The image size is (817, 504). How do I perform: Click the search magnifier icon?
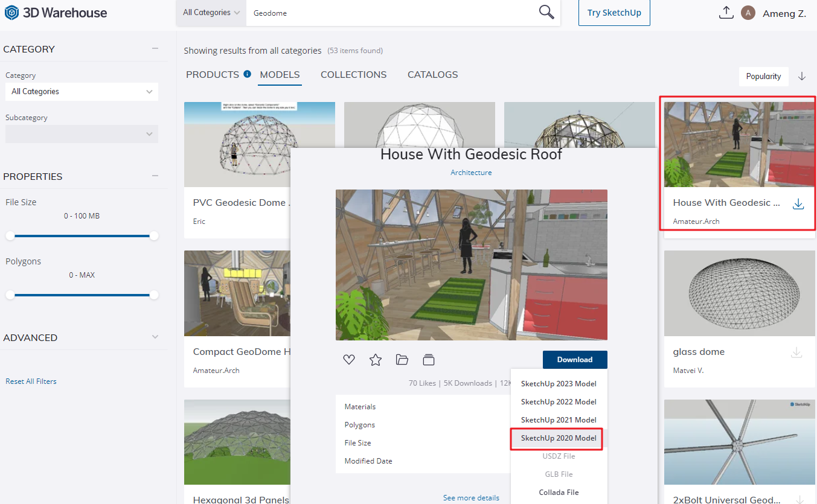(546, 13)
